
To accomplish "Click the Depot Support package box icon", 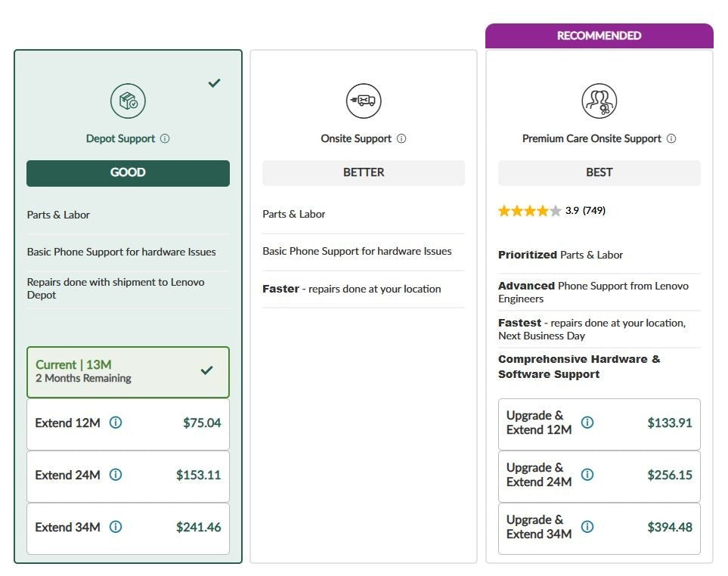I will [128, 101].
